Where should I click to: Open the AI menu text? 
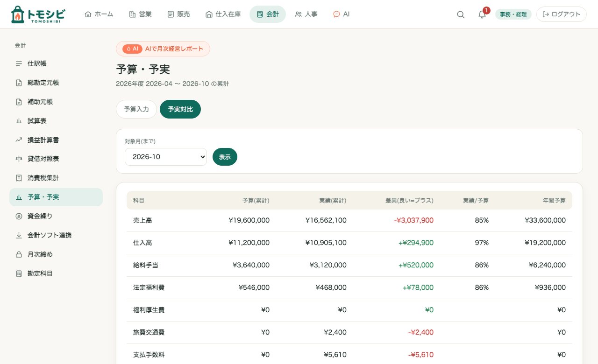[346, 14]
